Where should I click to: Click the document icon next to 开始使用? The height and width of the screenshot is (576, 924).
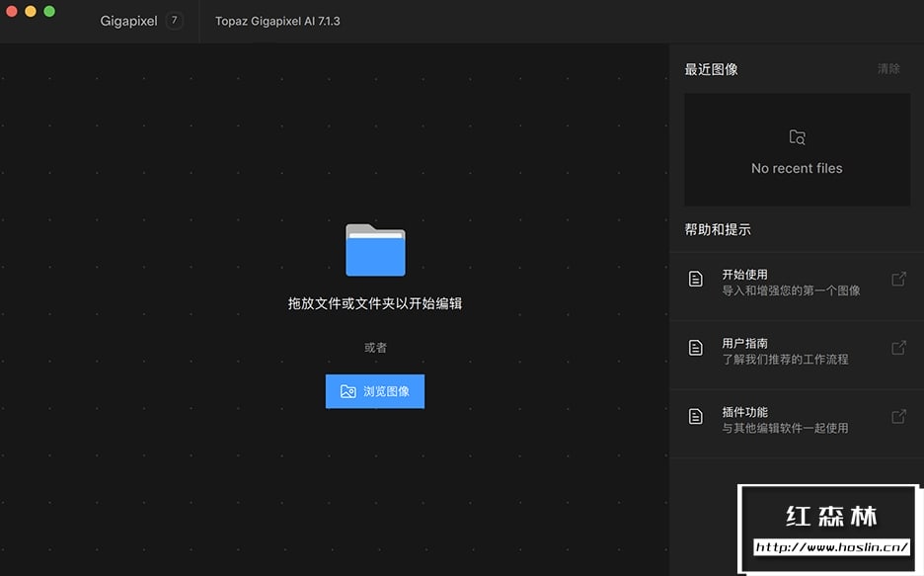point(696,279)
